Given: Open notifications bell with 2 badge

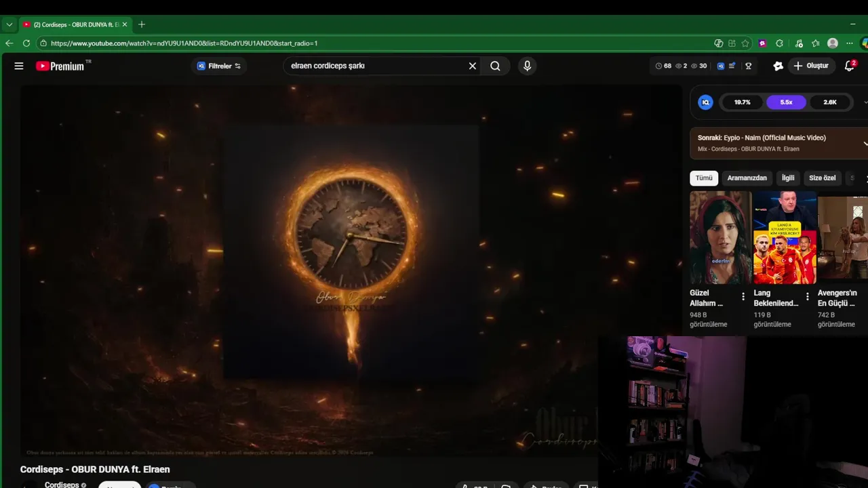Looking at the screenshot, I should tap(850, 66).
